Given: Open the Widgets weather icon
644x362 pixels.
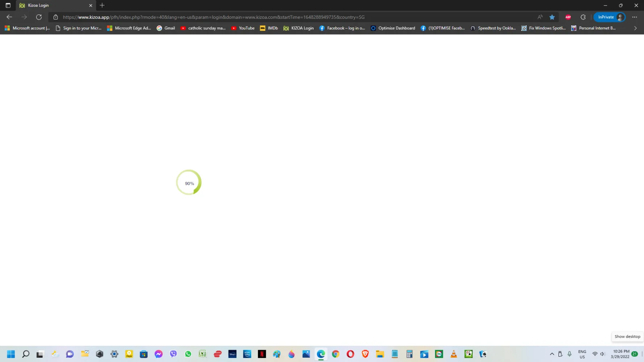Looking at the screenshot, I should coord(55,354).
